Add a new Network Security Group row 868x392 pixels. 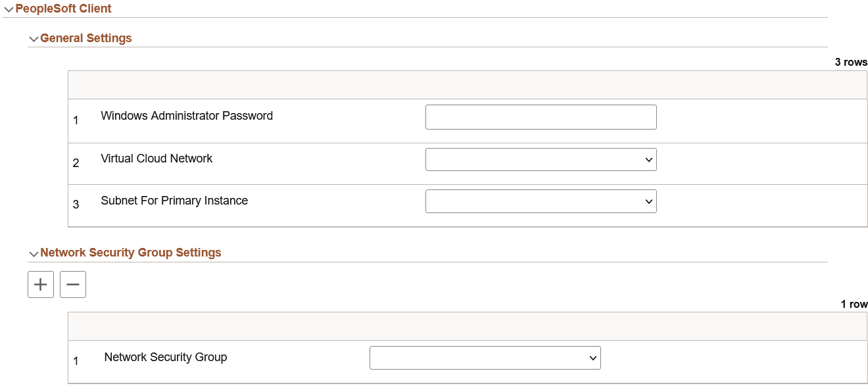[x=40, y=284]
